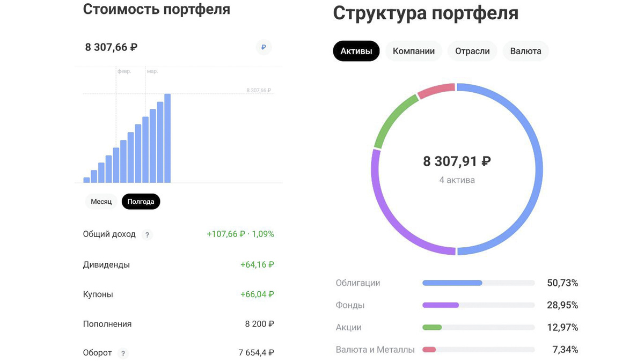Click the Купоны amount link
The width and height of the screenshot is (644, 362).
(x=258, y=294)
